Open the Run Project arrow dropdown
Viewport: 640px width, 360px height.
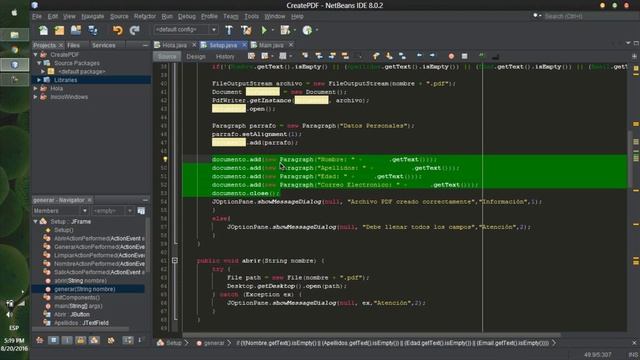273,30
